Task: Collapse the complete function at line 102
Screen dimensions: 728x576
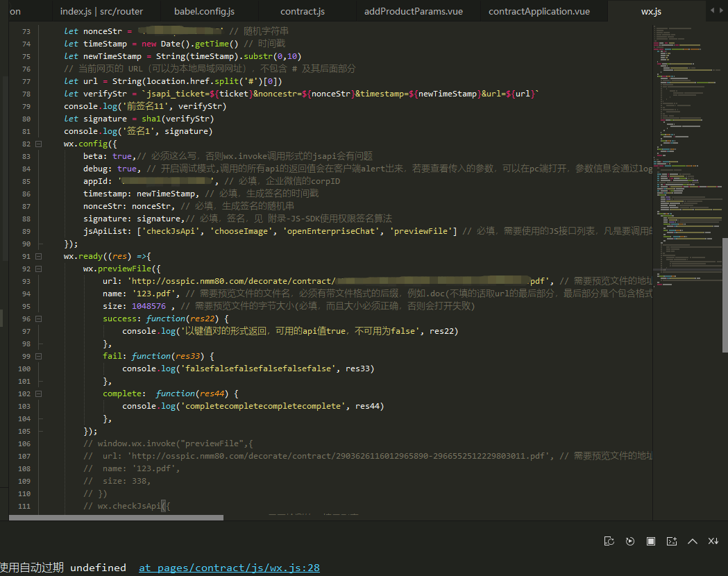Action: click(39, 393)
